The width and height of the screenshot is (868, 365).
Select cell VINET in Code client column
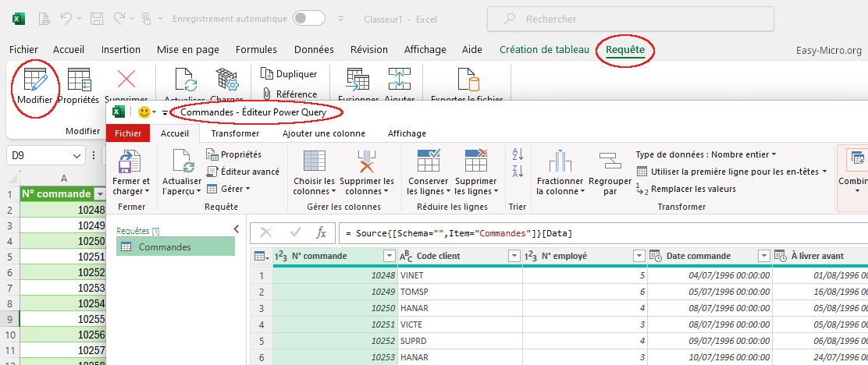[x=460, y=275]
